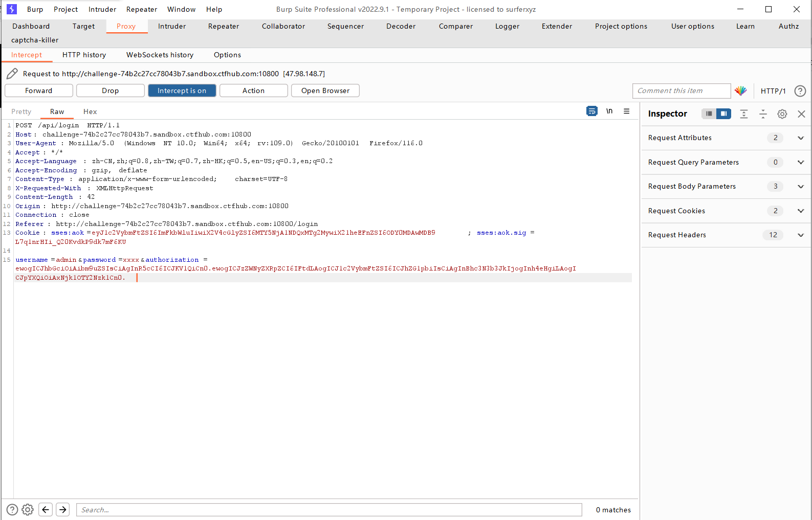Click the Inspector collapse all sections icon
The image size is (812, 520).
[x=763, y=114]
